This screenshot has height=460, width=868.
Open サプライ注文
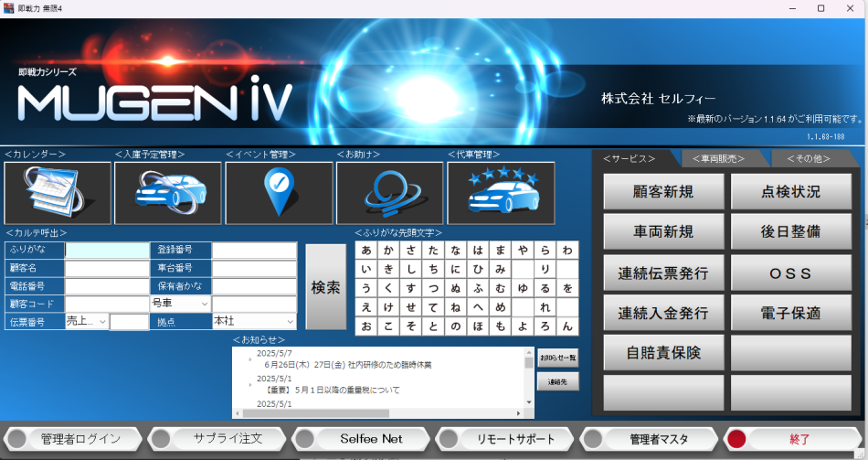coord(217,439)
